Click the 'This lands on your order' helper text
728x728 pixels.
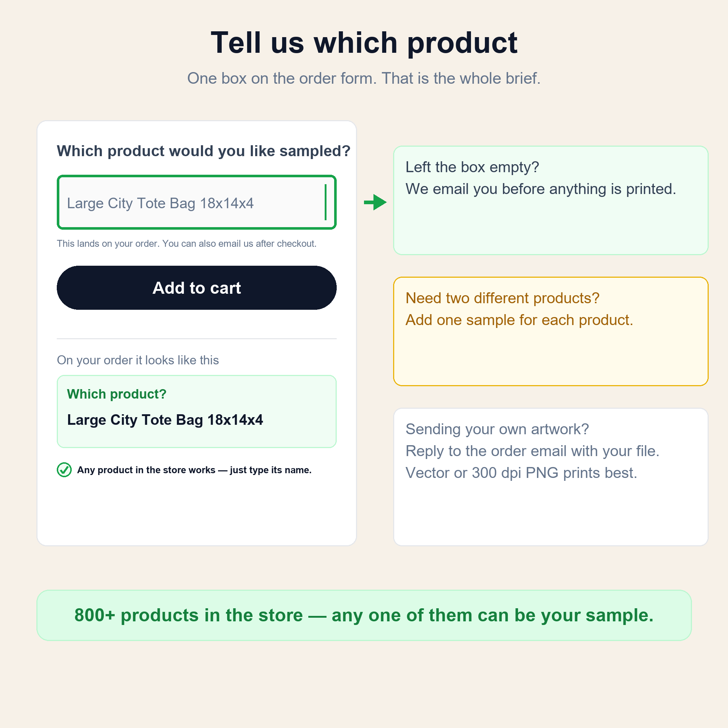pos(186,244)
